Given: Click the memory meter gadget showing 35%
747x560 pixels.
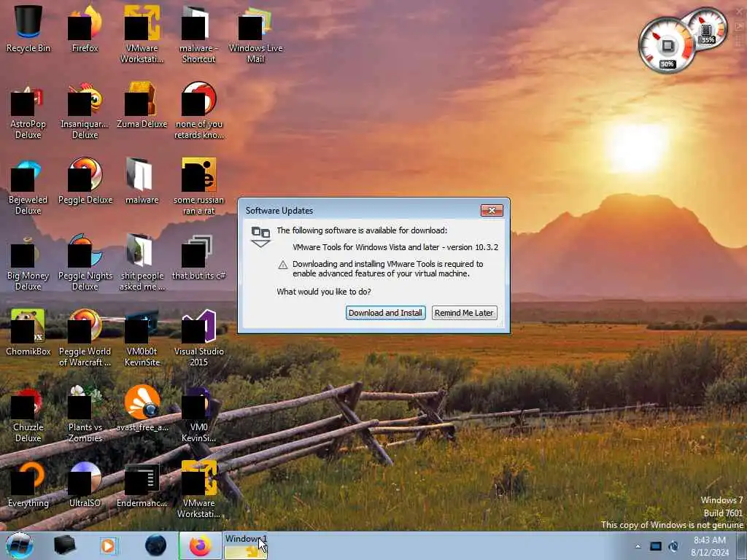Looking at the screenshot, I should (708, 28).
